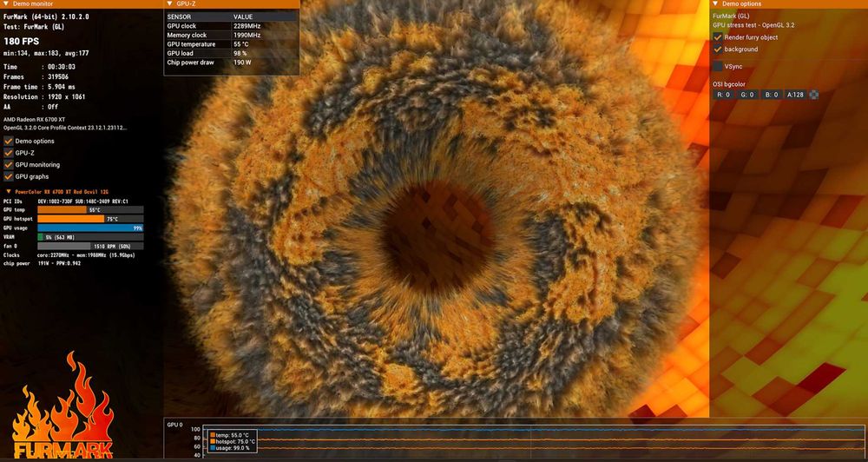Click the temp: 55.0 °C graph legend

click(229, 435)
